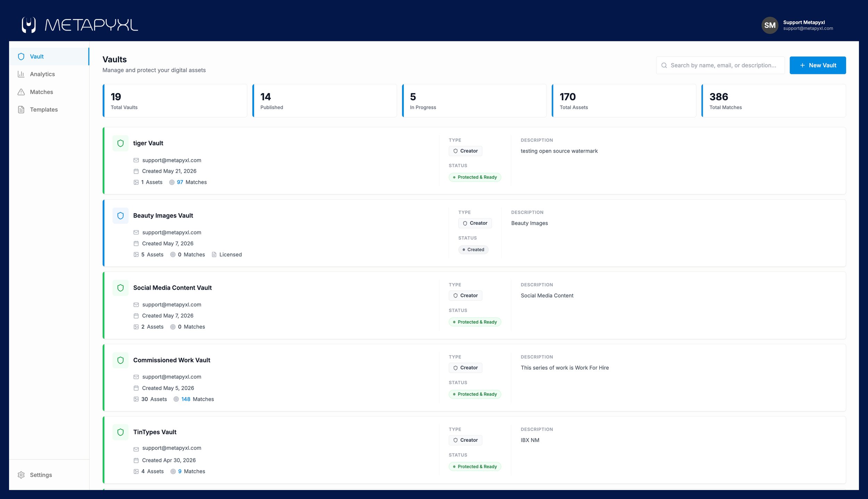
Task: Click the Licensed document icon in Beauty Images
Action: [x=214, y=254]
